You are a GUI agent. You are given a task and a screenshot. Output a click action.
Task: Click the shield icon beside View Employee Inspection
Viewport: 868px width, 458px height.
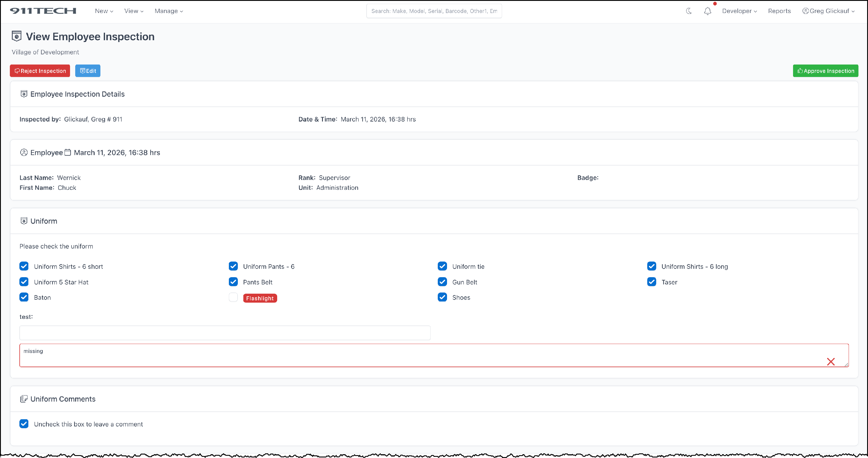pyautogui.click(x=16, y=36)
